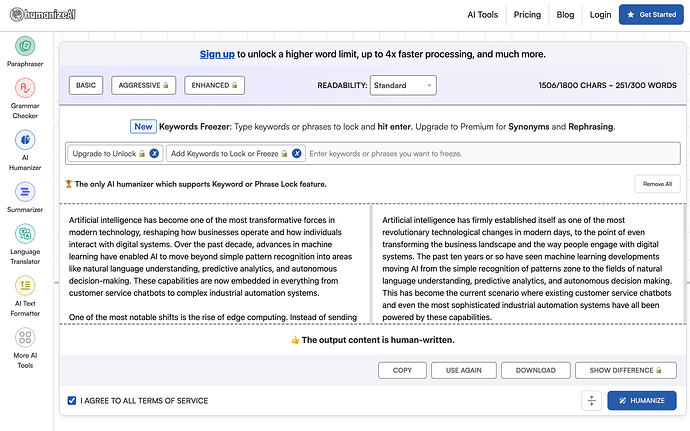Image resolution: width=690 pixels, height=431 pixels.
Task: Open More AI Tools grid icon
Action: coord(25,337)
